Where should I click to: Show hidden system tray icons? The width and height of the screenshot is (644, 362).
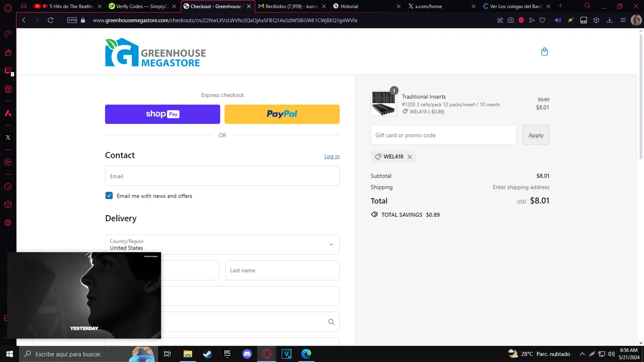click(x=582, y=354)
